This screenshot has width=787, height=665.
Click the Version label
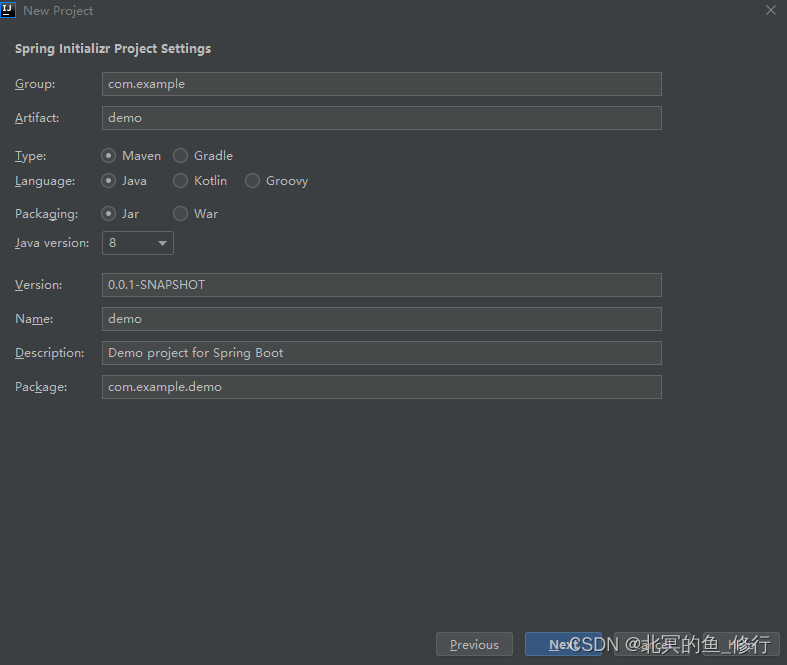pos(39,285)
